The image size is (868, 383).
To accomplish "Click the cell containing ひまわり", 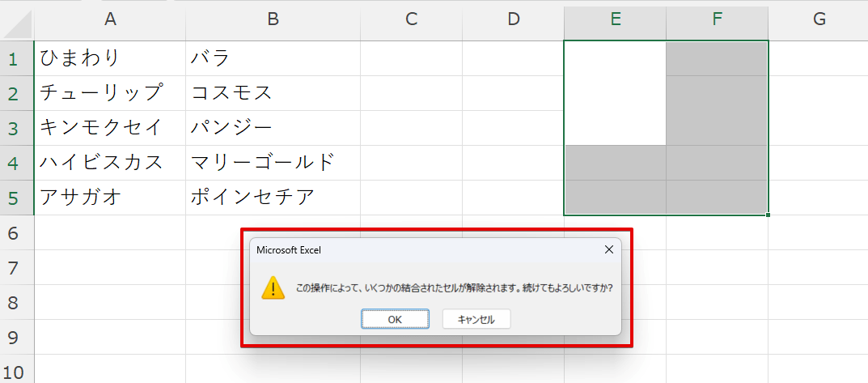I will click(110, 58).
